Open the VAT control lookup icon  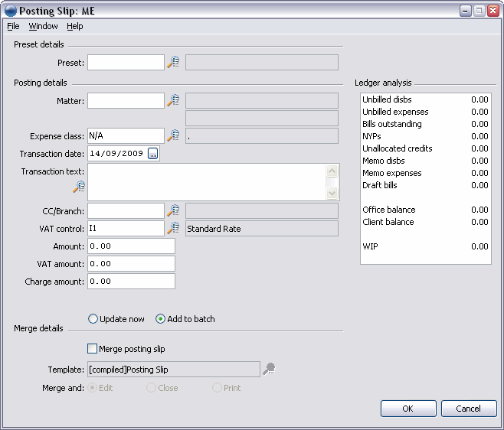[x=173, y=228]
